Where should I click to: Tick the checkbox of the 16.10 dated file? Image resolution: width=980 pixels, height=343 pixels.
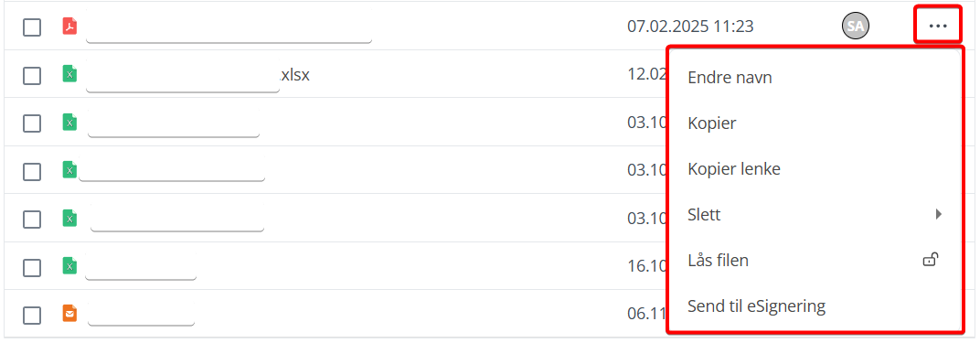(x=32, y=267)
